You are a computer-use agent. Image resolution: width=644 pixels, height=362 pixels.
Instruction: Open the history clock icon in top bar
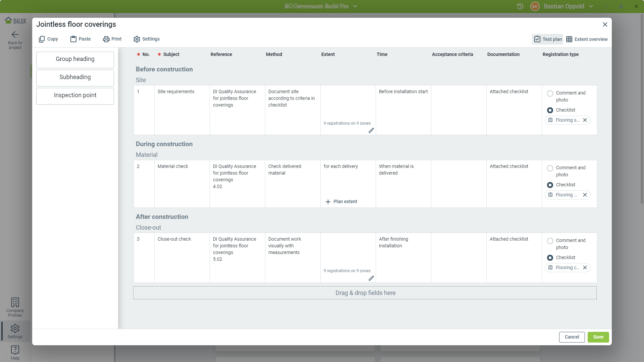tap(520, 6)
